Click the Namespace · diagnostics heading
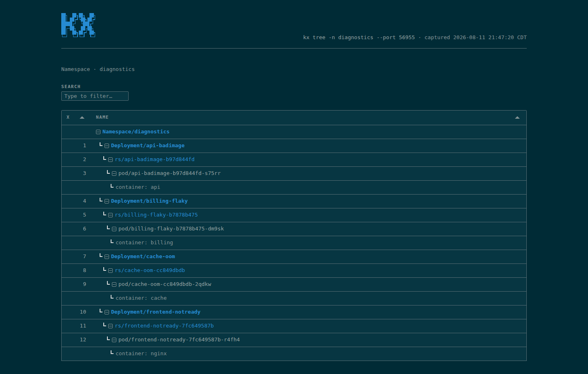Viewport: 588px width, 374px height. pos(98,69)
